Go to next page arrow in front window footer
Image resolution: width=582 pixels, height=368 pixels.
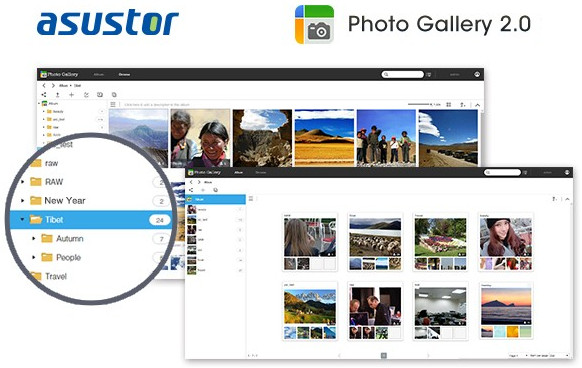point(428,355)
